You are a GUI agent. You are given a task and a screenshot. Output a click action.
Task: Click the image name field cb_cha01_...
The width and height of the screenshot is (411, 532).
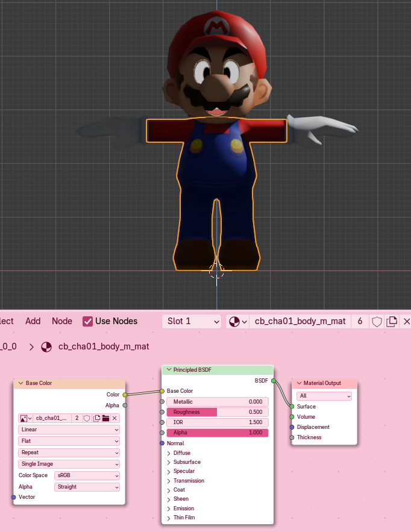point(52,418)
